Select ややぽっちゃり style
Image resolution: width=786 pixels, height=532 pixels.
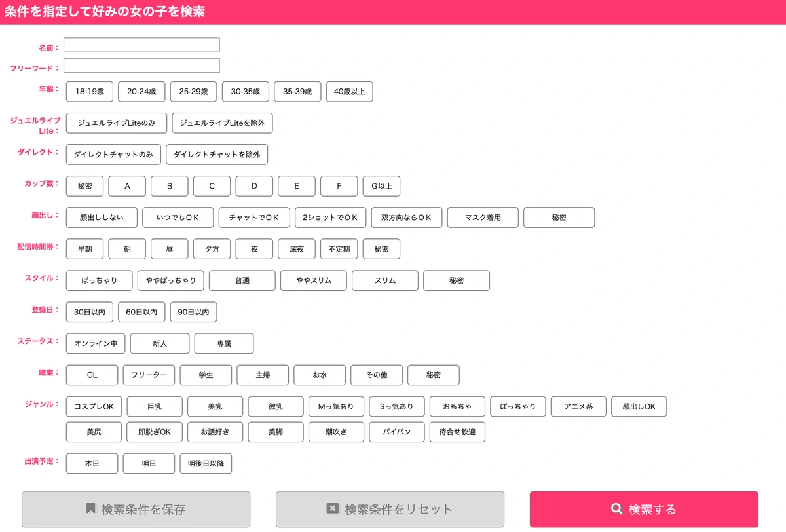171,280
